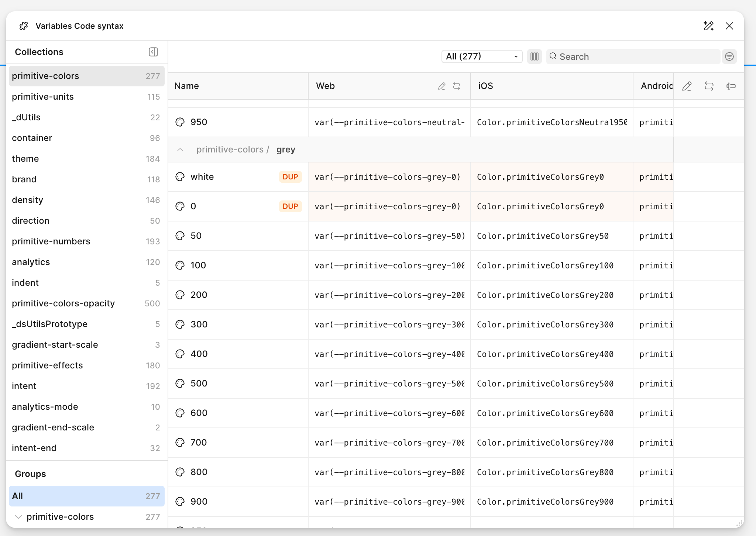Click the color palette icon for row 900
Image resolution: width=756 pixels, height=536 pixels.
[x=180, y=502]
